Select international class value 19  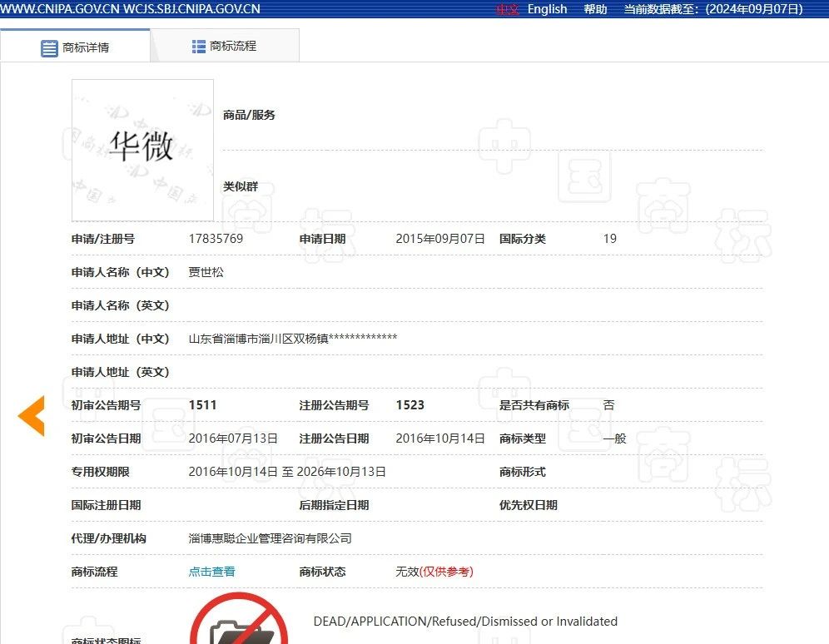[x=609, y=239]
